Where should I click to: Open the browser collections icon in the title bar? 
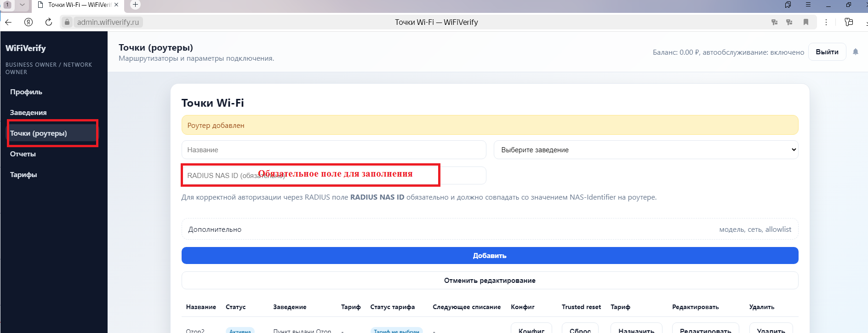(788, 5)
